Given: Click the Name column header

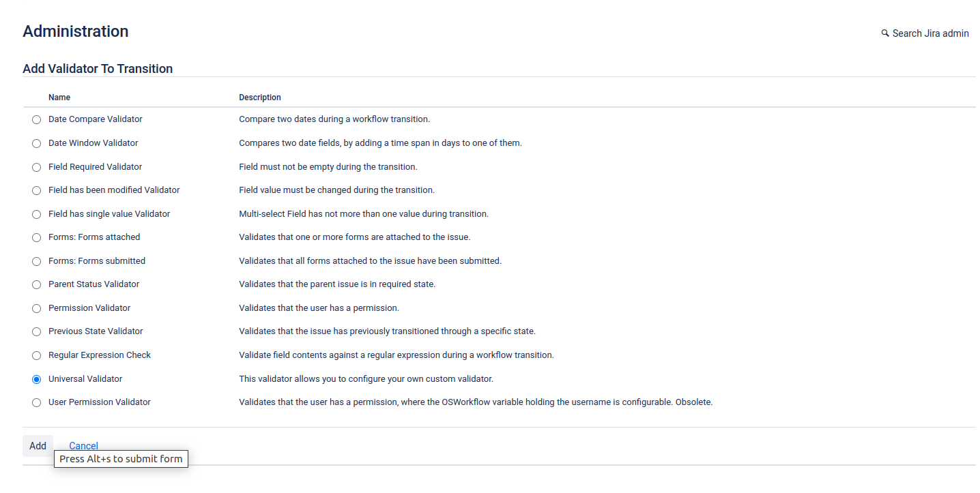Looking at the screenshot, I should [59, 98].
